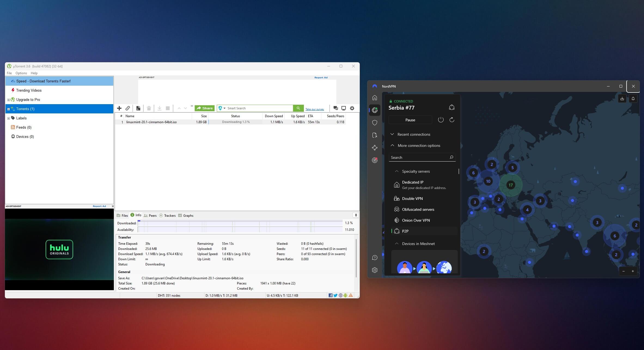Click Report Ad above the top banner
The image size is (644, 350).
[x=321, y=78]
